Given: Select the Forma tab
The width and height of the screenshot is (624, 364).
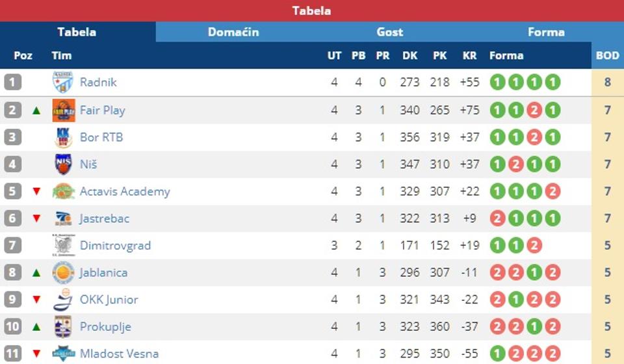Looking at the screenshot, I should click(x=546, y=32).
